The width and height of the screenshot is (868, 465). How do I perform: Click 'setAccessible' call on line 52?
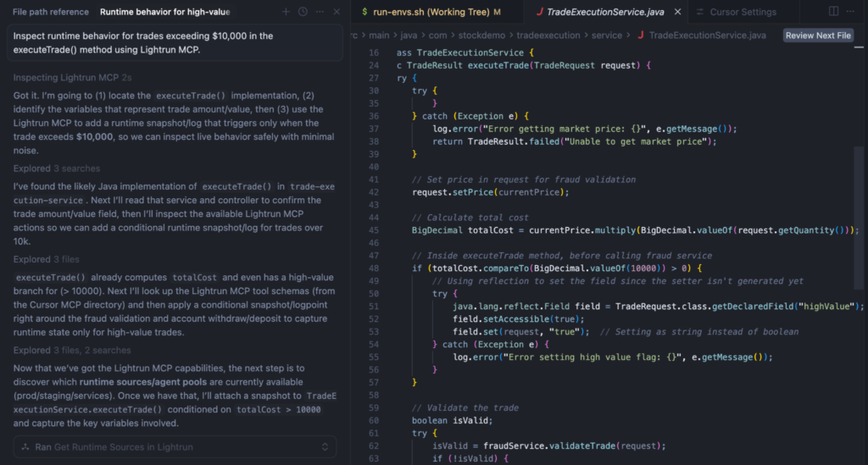click(x=516, y=319)
